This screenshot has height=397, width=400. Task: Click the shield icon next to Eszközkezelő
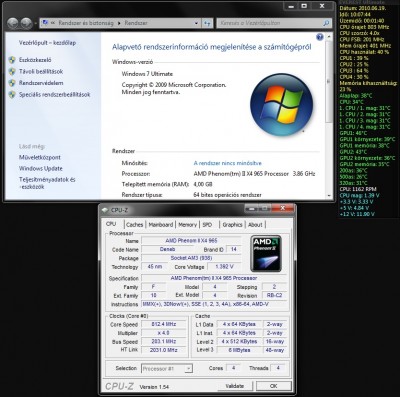click(12, 60)
